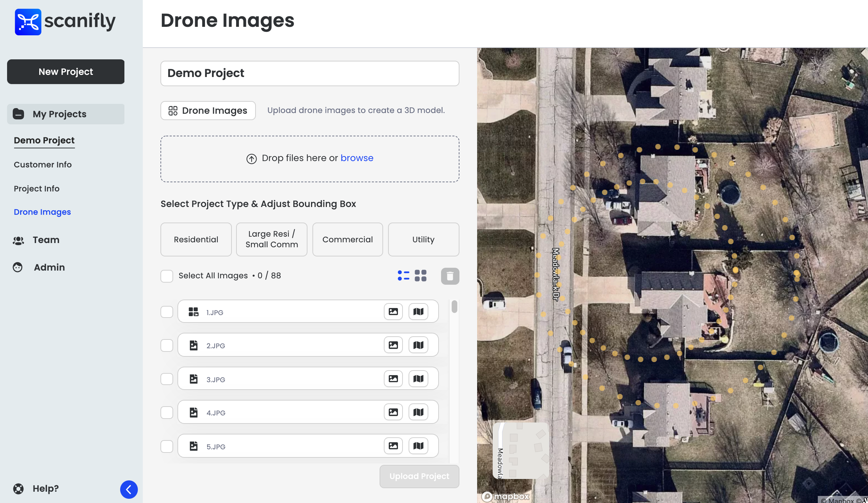Click the Scanifly drone logo icon

point(28,22)
